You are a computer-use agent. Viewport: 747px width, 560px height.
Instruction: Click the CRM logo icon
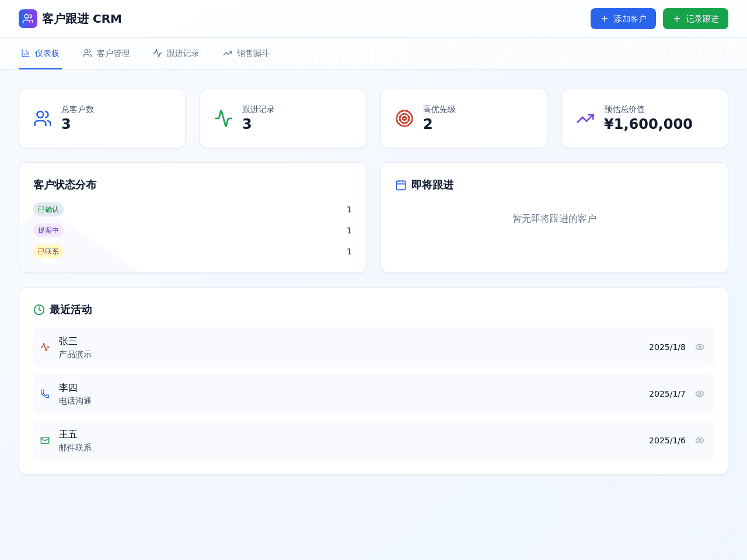coord(28,19)
